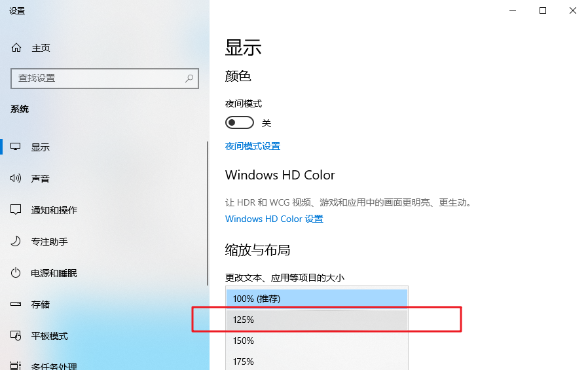
Task: Maximize the Settings window
Action: 543,10
